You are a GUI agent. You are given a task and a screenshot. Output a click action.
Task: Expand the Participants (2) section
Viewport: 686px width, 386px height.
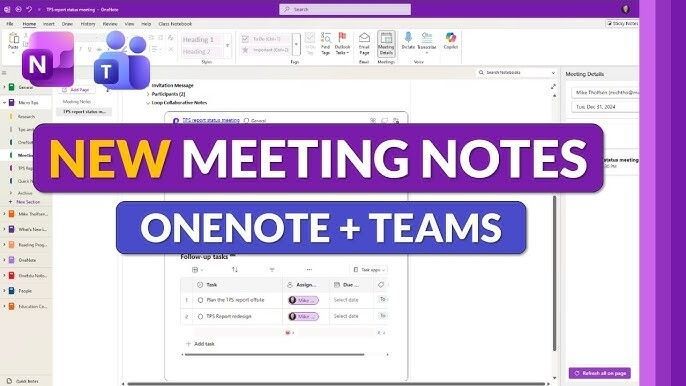click(x=148, y=94)
